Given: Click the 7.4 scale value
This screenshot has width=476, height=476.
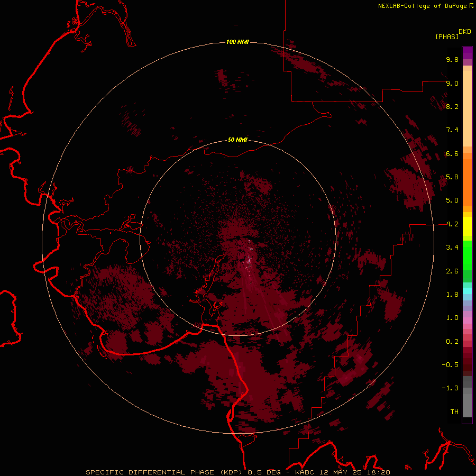Looking at the screenshot, I should tap(452, 130).
